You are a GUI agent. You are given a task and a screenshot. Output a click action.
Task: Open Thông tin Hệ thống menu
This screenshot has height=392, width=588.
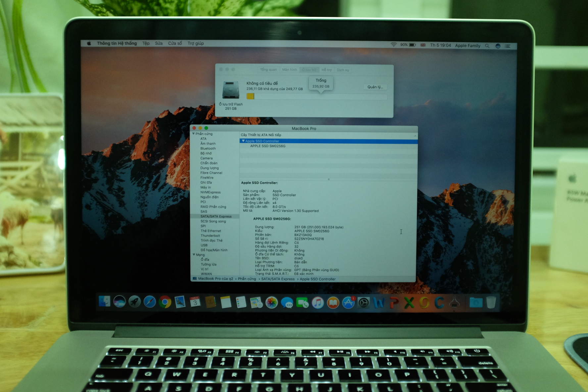(117, 43)
